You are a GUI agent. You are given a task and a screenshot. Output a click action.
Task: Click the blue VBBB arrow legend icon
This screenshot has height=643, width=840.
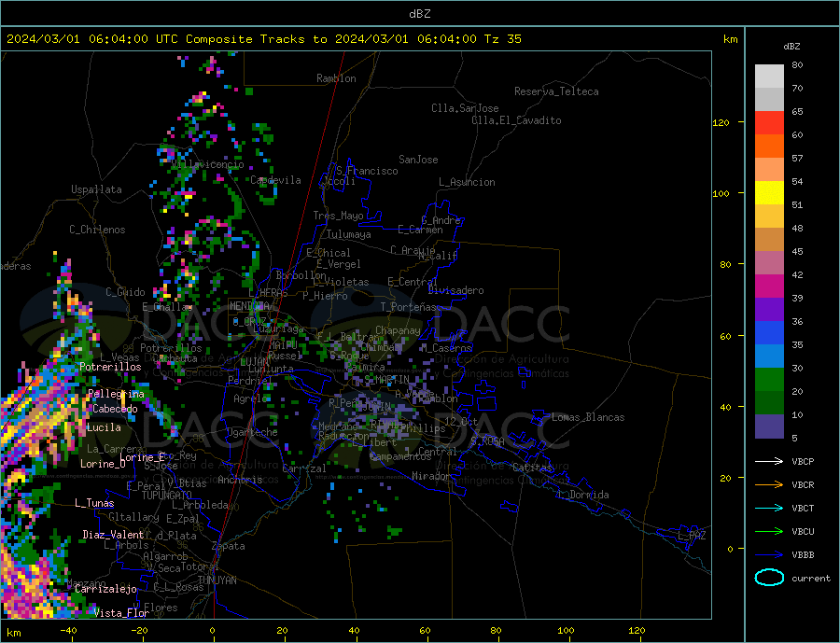point(769,554)
